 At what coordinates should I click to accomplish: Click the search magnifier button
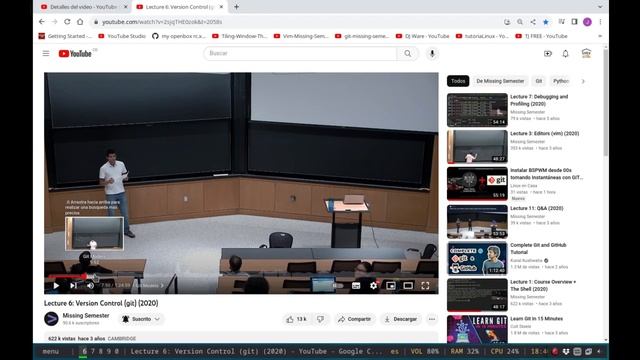(x=407, y=53)
